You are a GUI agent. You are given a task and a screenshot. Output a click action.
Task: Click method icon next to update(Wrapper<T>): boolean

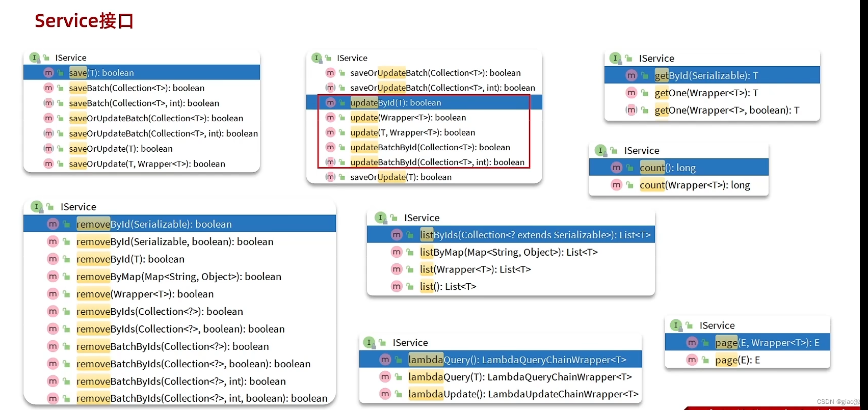pyautogui.click(x=330, y=117)
